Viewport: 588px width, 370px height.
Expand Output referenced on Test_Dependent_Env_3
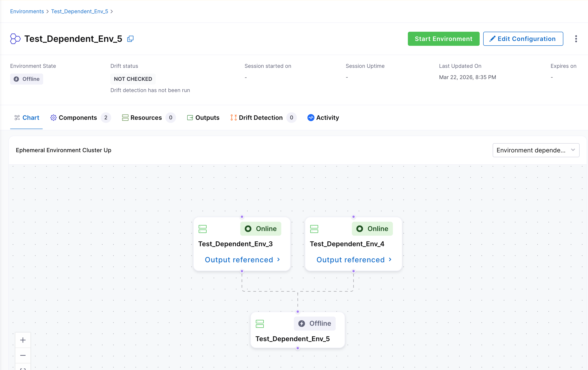click(242, 260)
